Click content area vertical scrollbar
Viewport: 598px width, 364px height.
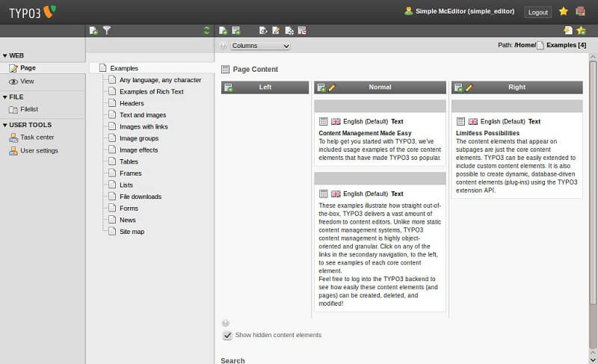593,183
